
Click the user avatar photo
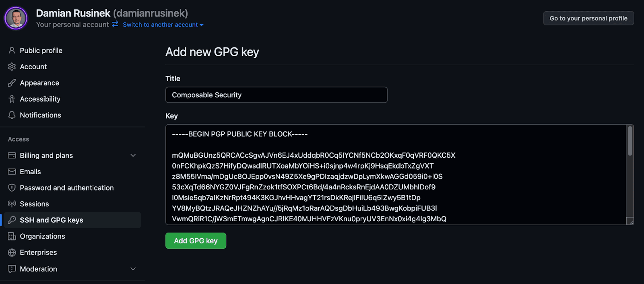tap(16, 18)
